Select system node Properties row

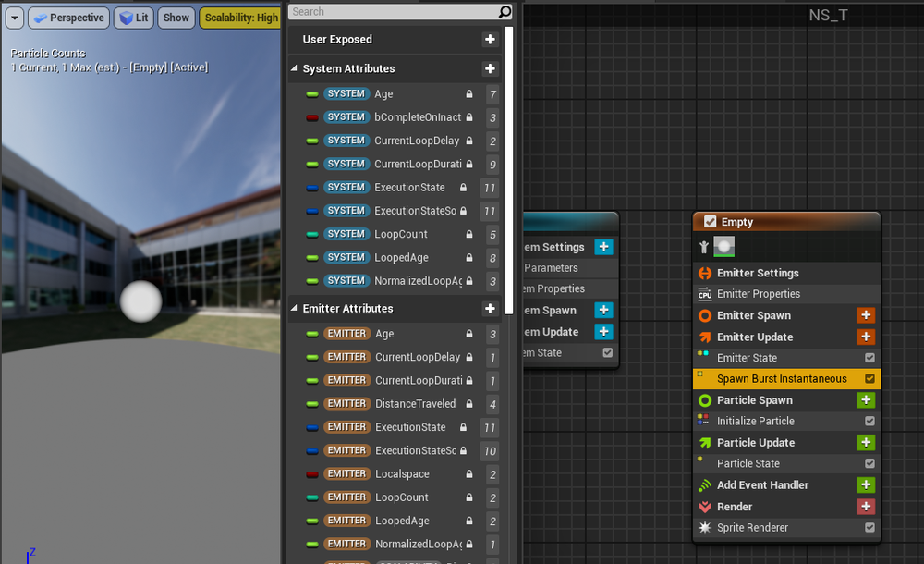point(570,288)
